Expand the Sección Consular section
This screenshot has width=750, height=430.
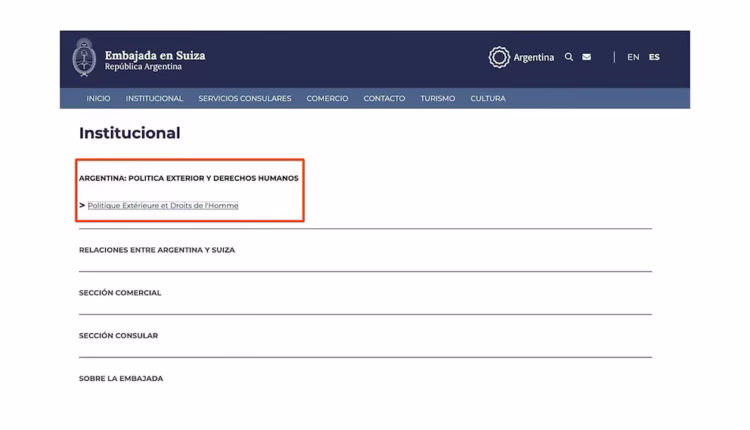coord(118,336)
